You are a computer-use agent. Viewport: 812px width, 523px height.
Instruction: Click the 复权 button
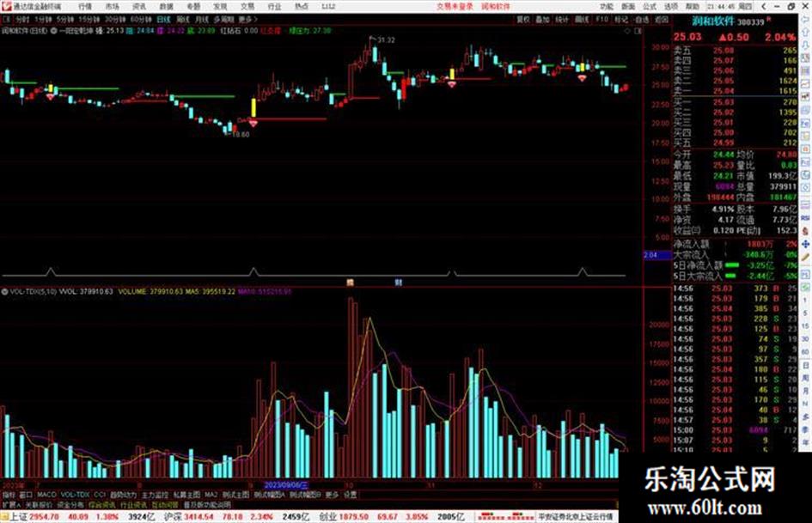tap(523, 19)
